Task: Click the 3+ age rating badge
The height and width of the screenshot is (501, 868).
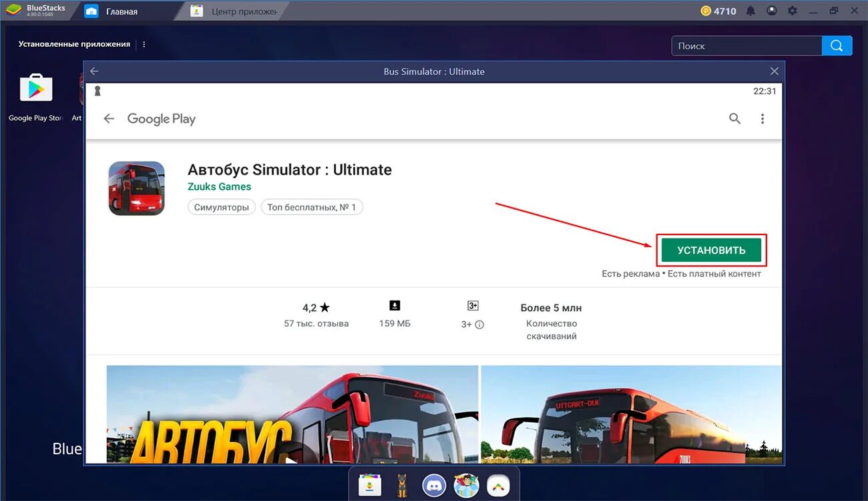Action: [x=473, y=305]
